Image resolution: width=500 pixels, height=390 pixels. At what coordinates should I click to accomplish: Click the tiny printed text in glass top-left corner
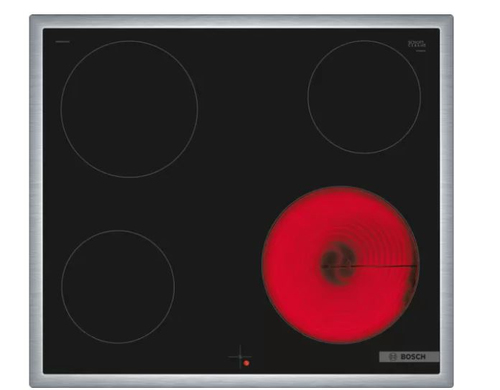click(62, 42)
